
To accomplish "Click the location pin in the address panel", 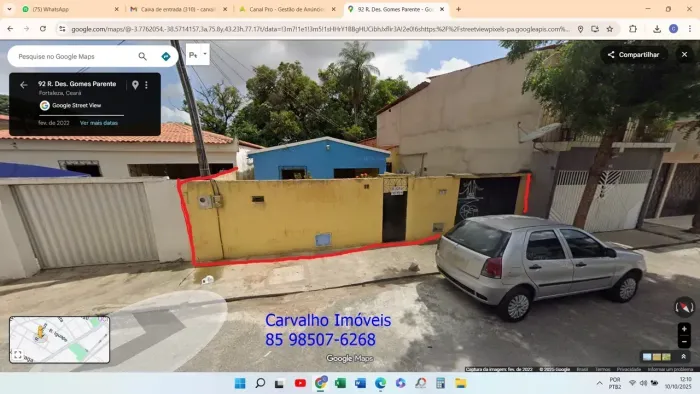I will point(135,85).
